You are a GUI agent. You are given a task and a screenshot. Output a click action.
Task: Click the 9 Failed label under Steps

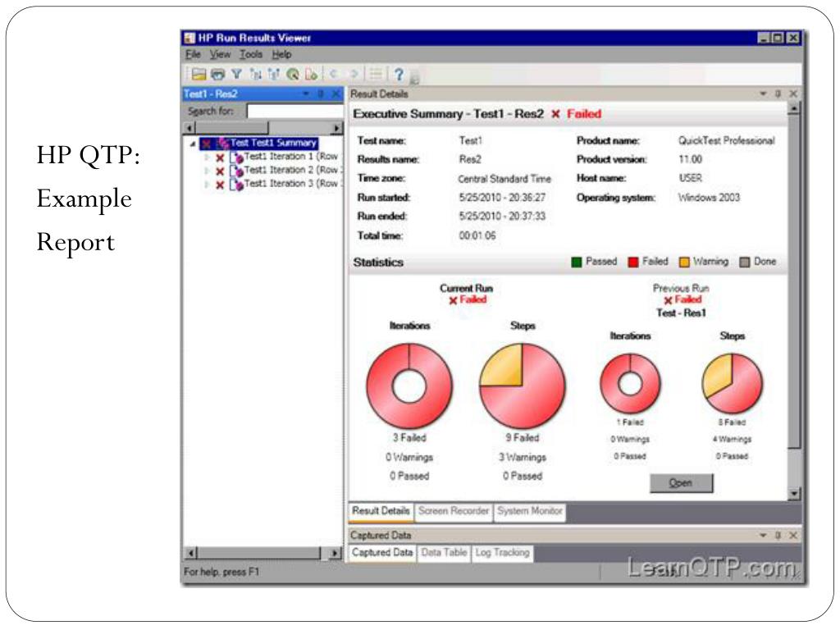point(523,438)
